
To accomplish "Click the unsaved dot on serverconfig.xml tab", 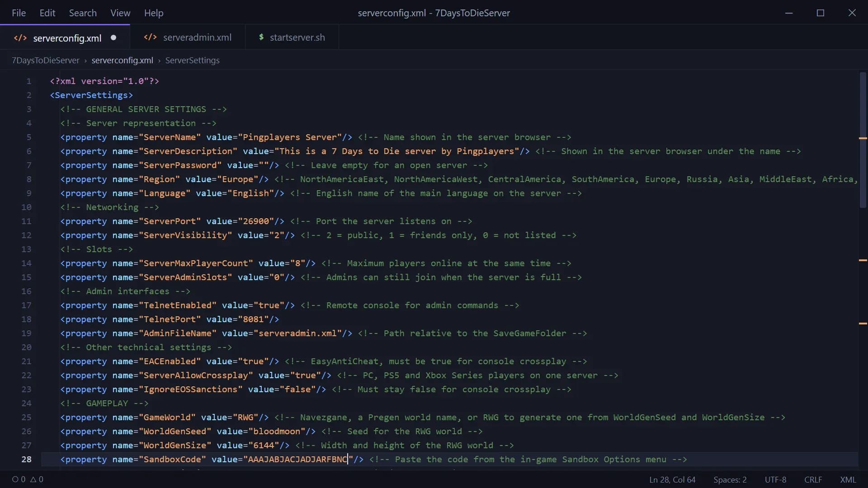I will pos(113,38).
